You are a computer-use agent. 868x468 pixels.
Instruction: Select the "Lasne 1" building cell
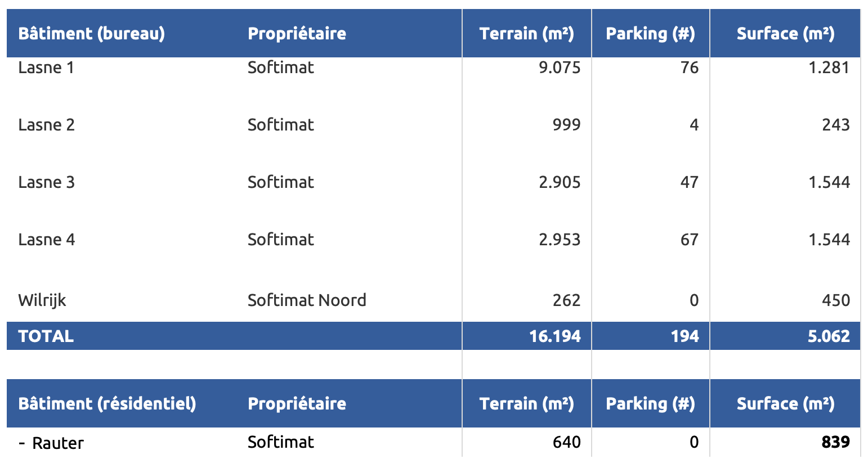(x=46, y=68)
